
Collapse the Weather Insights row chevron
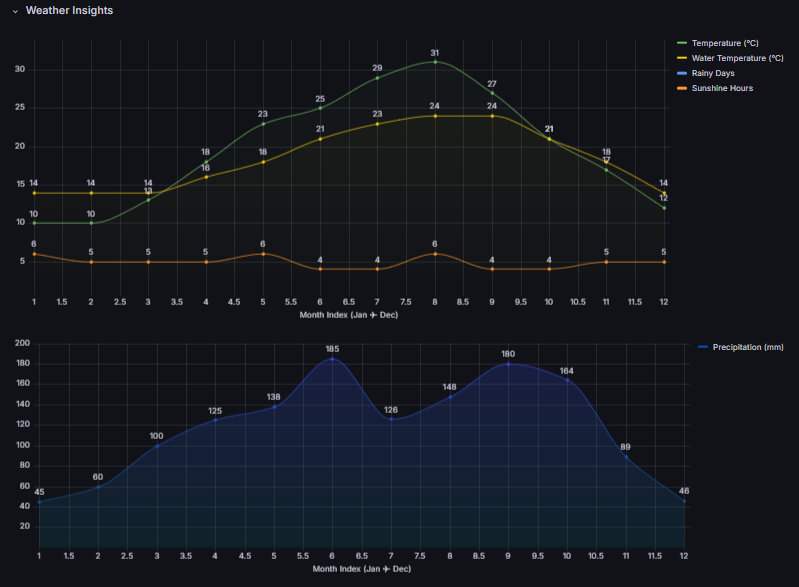[15, 11]
